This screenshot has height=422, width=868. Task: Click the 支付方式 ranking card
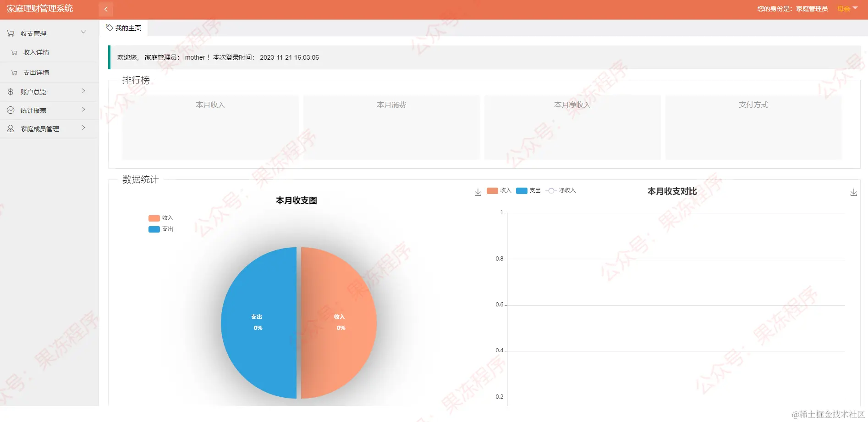point(753,127)
